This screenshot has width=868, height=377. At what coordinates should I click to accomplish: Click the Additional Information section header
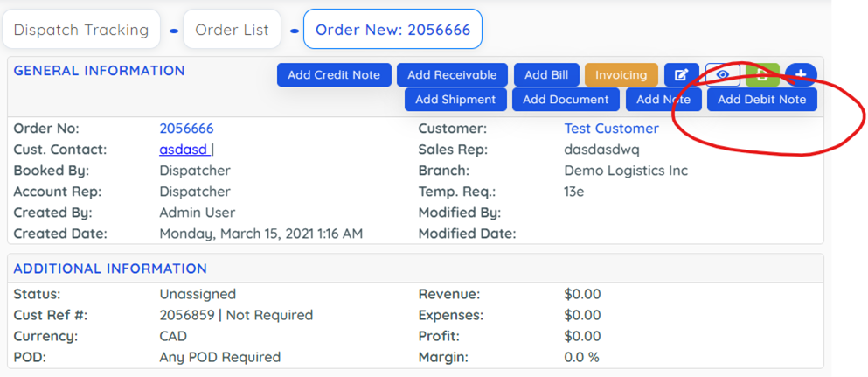click(x=110, y=269)
